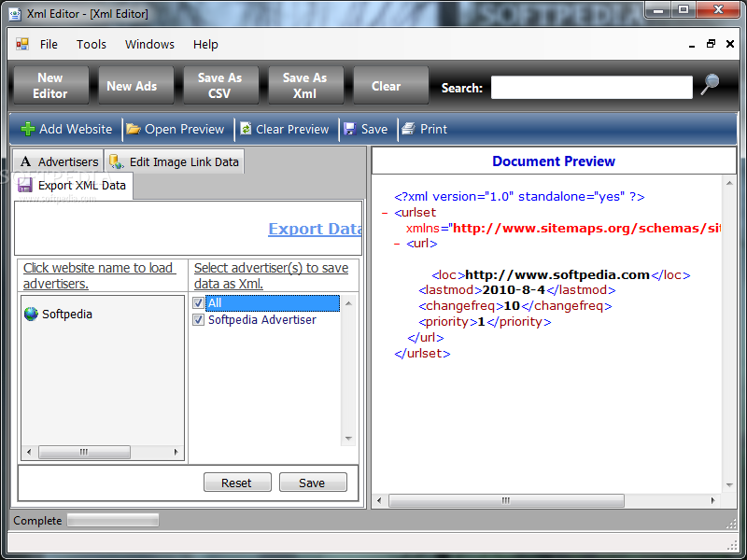Collapse the url XML node

coord(396,244)
